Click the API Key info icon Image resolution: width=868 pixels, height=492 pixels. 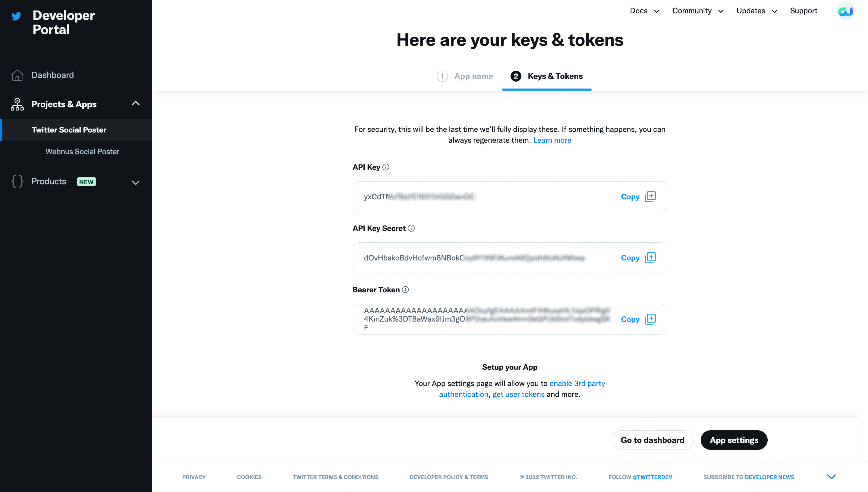(x=385, y=167)
